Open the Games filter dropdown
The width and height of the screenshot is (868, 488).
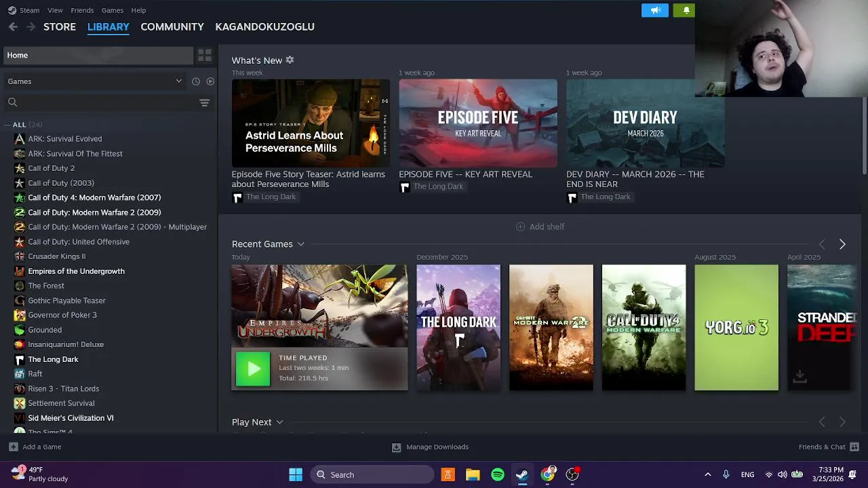pyautogui.click(x=94, y=81)
